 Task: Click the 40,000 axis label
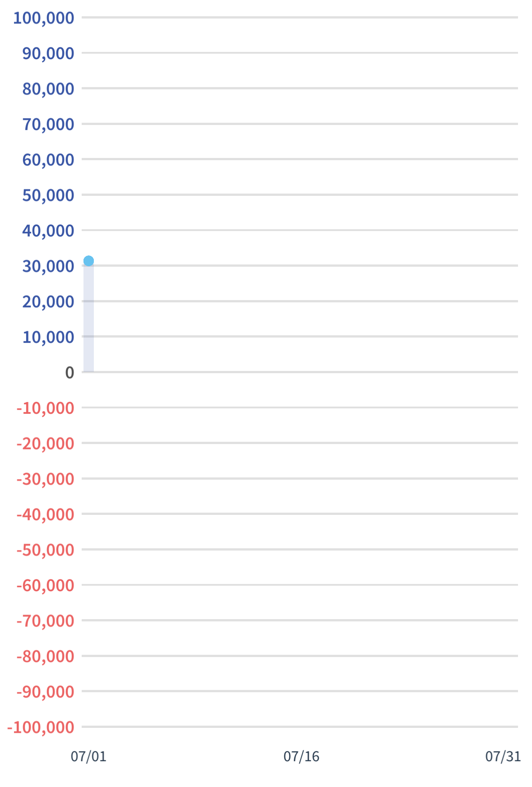tap(48, 231)
